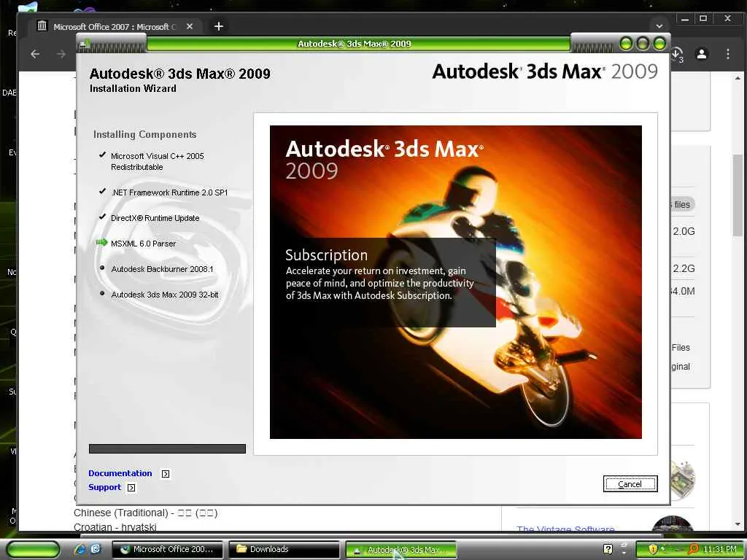Click the orange magnifier tray icon

693,549
